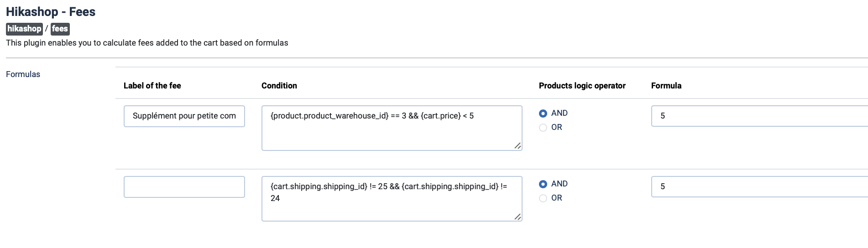Click the fees breadcrumb badge
868x248 pixels.
click(60, 29)
